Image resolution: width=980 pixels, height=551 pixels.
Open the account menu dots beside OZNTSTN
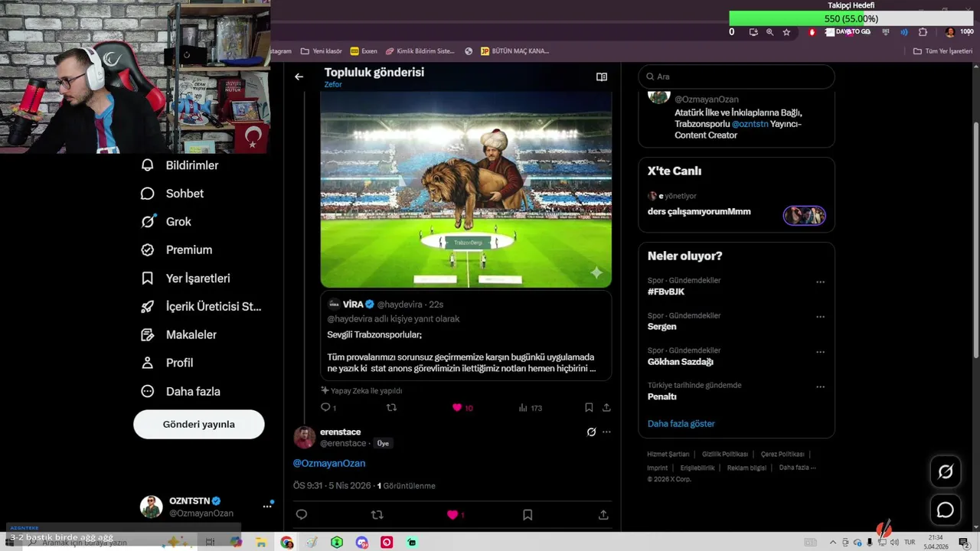click(x=267, y=506)
